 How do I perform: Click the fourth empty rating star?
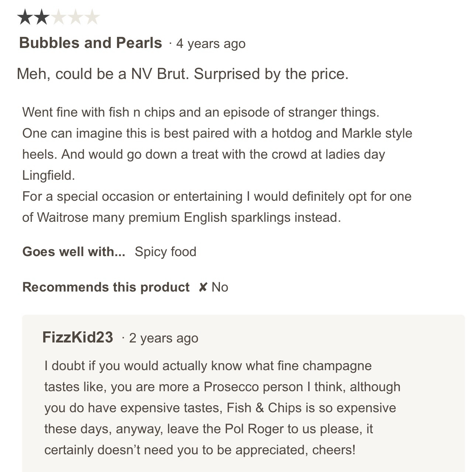75,17
